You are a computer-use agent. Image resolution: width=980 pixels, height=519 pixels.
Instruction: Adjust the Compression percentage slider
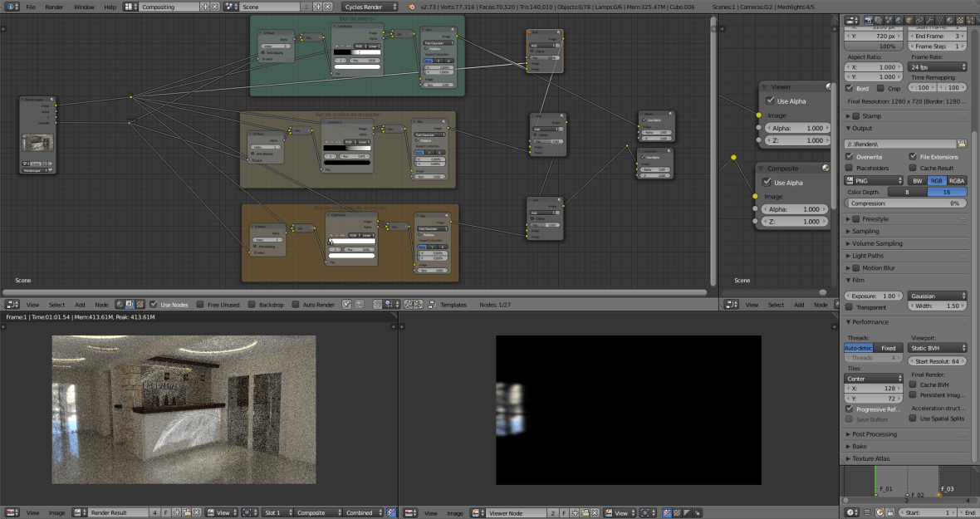click(x=905, y=203)
